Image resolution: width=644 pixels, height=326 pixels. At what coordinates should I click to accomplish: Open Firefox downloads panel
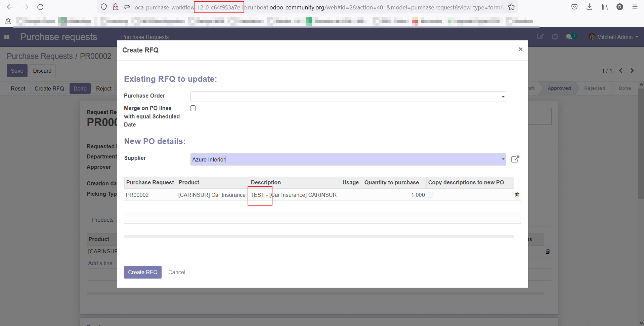[x=590, y=7]
